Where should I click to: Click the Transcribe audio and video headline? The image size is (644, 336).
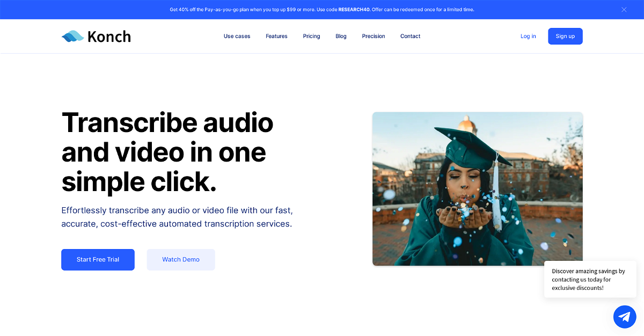(x=167, y=152)
